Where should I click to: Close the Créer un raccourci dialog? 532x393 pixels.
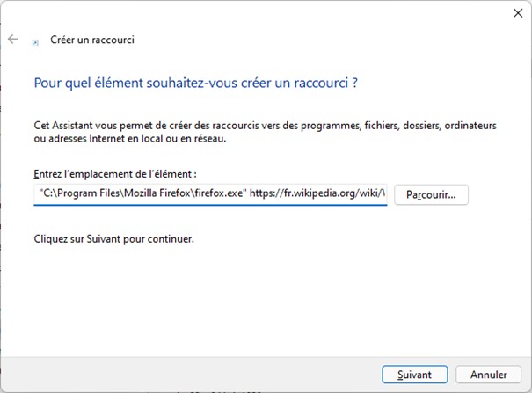click(514, 13)
